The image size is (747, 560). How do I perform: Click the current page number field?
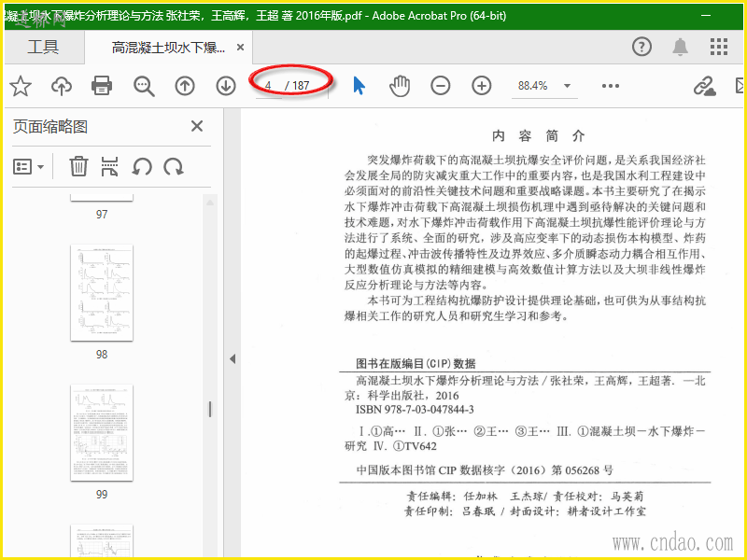(269, 86)
